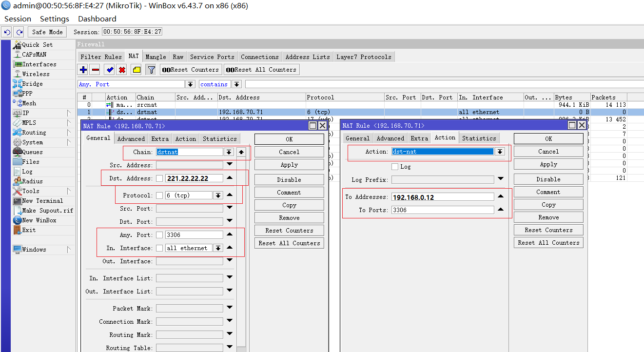Image resolution: width=644 pixels, height=352 pixels.
Task: Switch to the Mangle tab
Action: (x=156, y=57)
